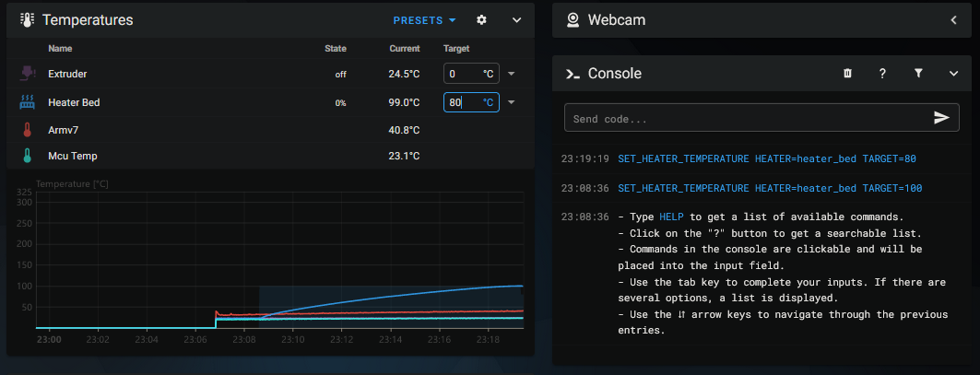Click the Extruder target temperature field

tap(463, 74)
